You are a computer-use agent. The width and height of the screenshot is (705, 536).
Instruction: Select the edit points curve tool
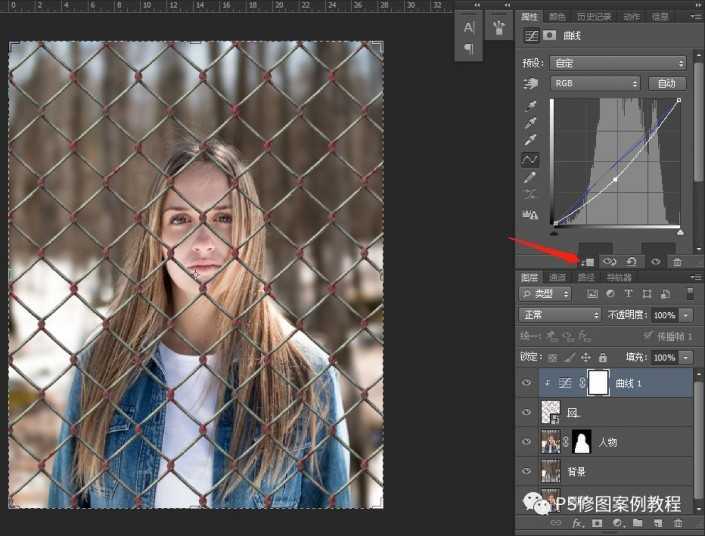coord(530,159)
